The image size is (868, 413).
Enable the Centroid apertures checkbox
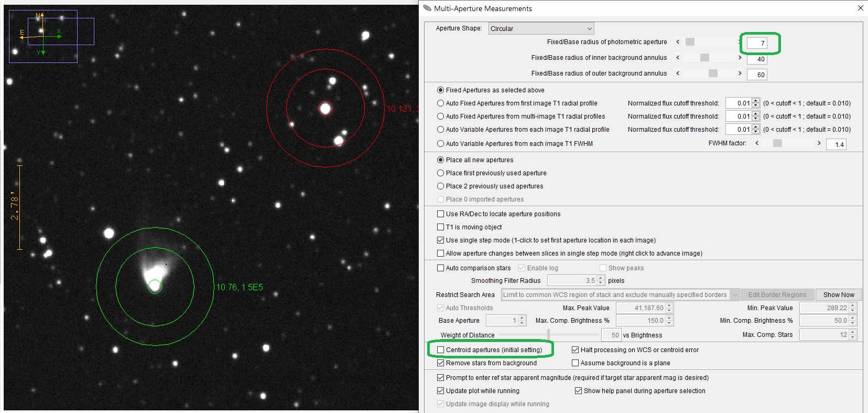point(441,350)
